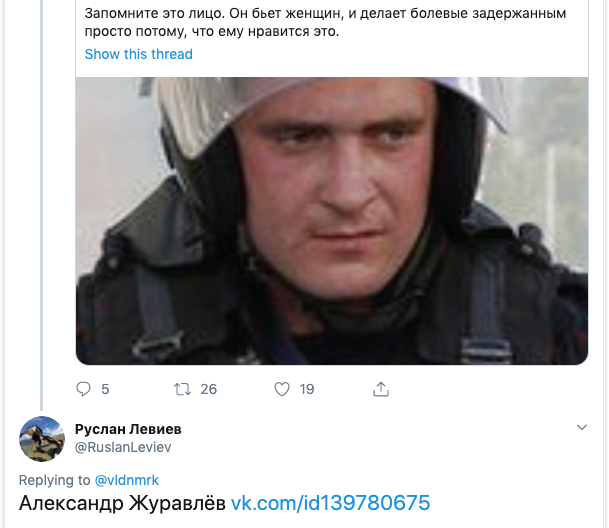This screenshot has height=528, width=609.
Task: Click the reply count 5
Action: pyautogui.click(x=105, y=389)
